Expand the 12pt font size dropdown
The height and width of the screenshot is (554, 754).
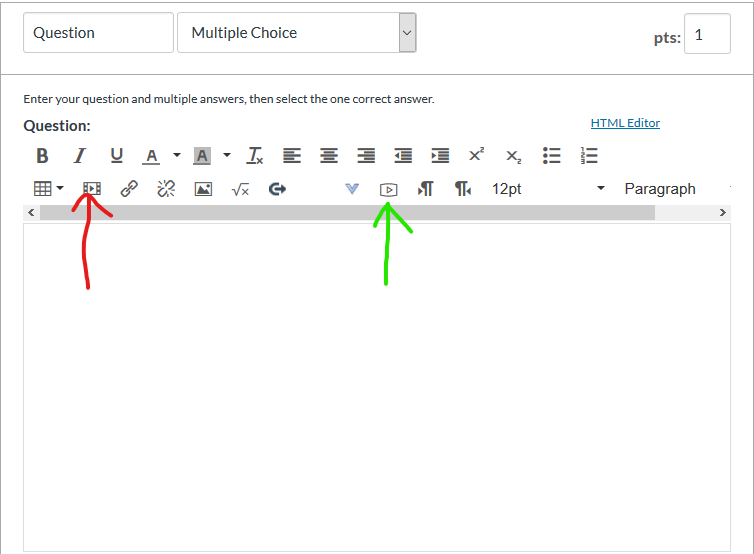tap(548, 188)
